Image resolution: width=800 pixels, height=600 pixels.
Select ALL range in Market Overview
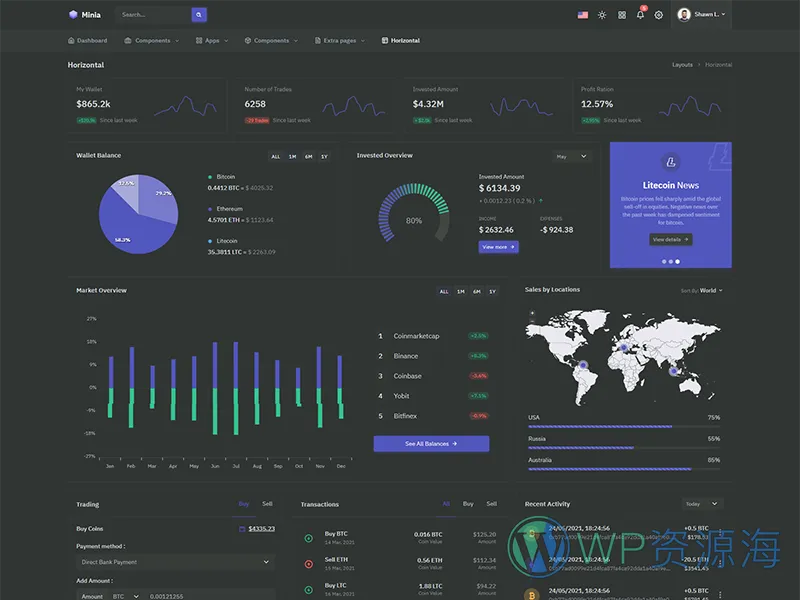pyautogui.click(x=444, y=291)
